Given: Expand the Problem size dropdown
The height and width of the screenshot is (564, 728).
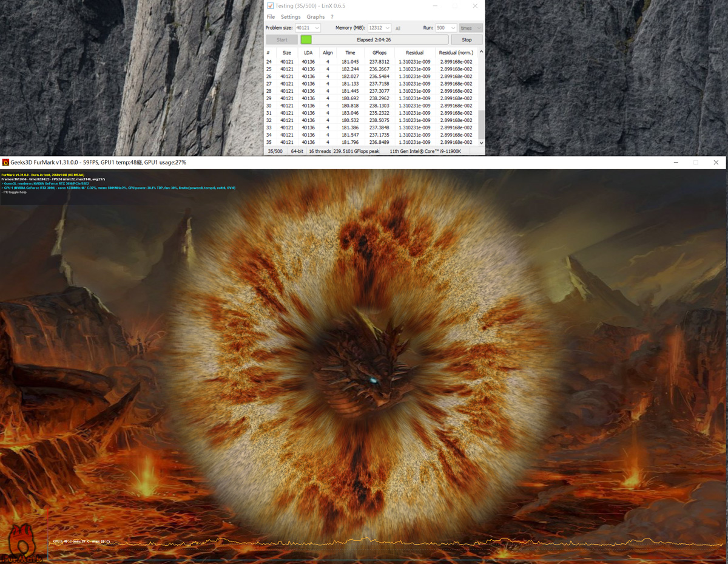Looking at the screenshot, I should point(316,28).
